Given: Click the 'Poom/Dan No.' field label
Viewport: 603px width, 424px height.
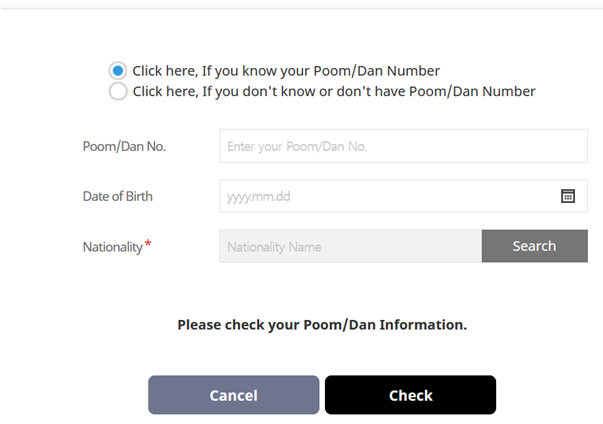Looking at the screenshot, I should [124, 146].
